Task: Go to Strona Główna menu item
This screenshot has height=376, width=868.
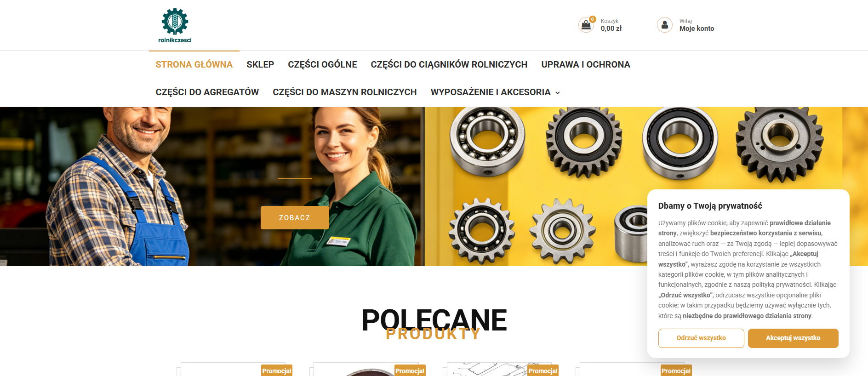Action: pos(194,65)
